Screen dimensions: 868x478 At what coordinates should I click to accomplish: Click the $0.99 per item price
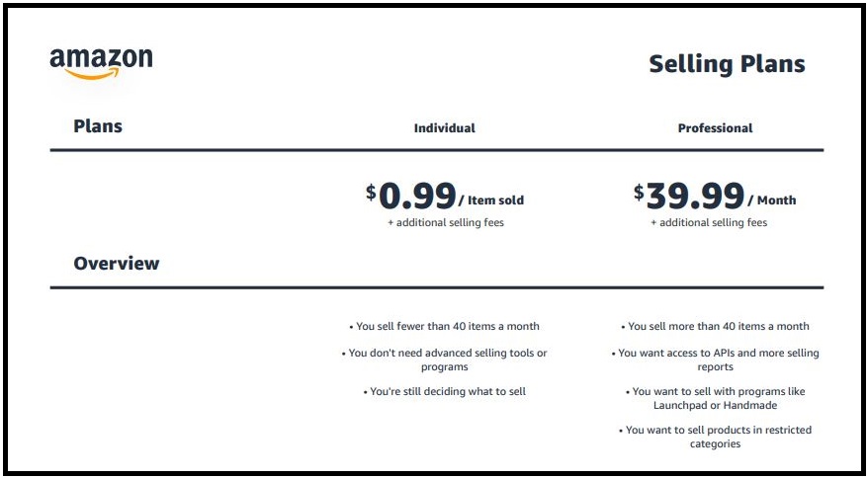coord(416,196)
